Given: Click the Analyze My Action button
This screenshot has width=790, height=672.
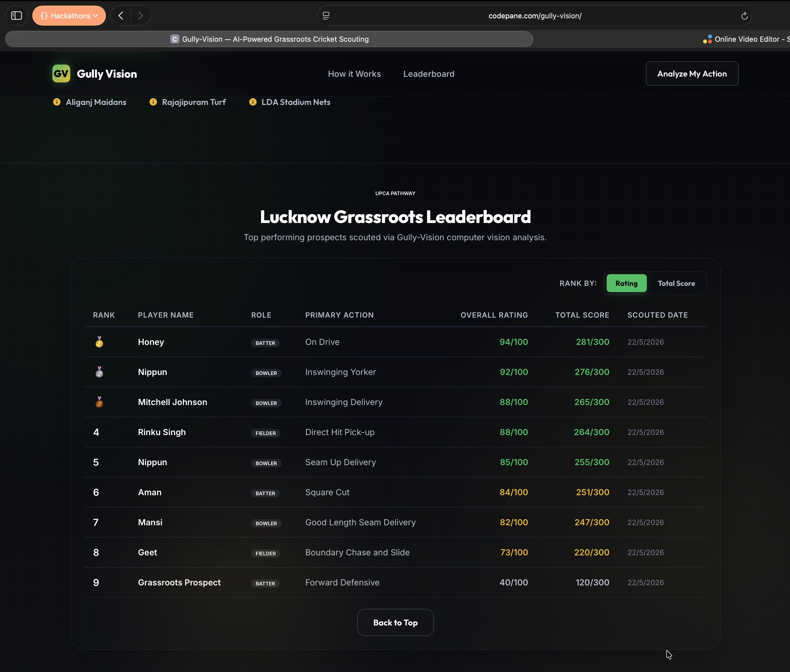Looking at the screenshot, I should pos(692,73).
